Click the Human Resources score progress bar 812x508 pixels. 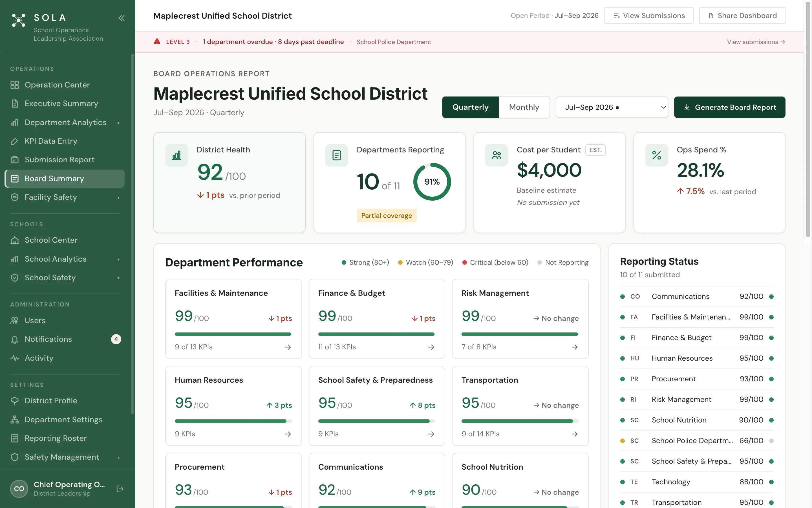click(233, 421)
